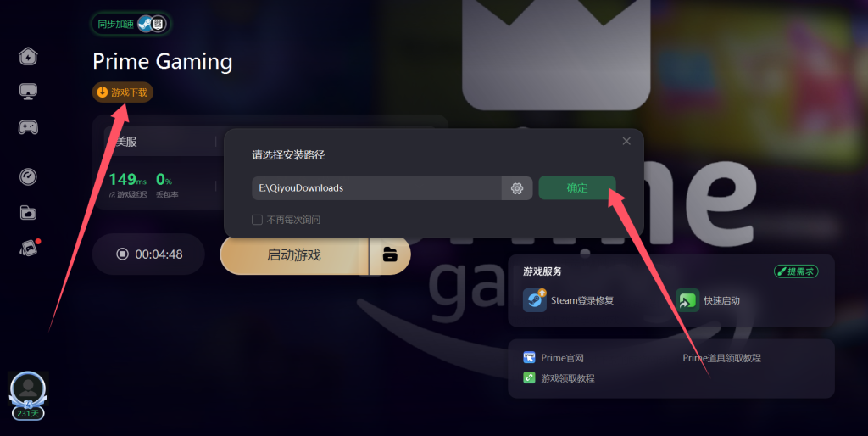The height and width of the screenshot is (436, 868).
Task: Check the 不再每次询问 checkbox
Action: pos(257,220)
